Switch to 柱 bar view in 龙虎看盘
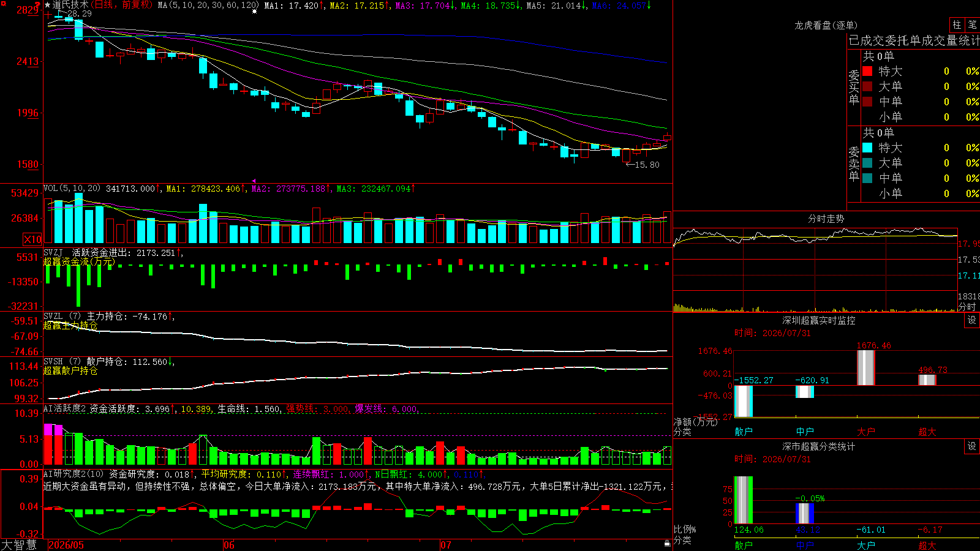Viewport: 980px width, 551px height. [957, 24]
